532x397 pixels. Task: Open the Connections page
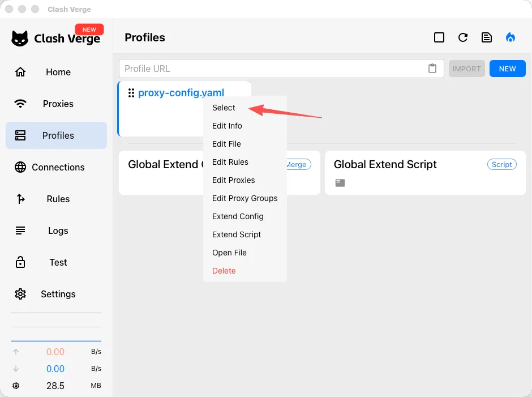coord(57,167)
